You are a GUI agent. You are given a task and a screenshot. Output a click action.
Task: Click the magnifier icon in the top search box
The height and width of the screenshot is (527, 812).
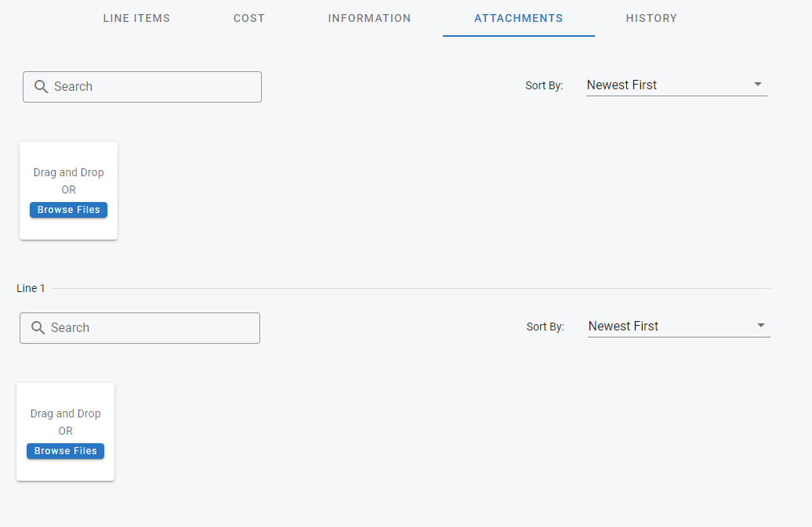42,87
